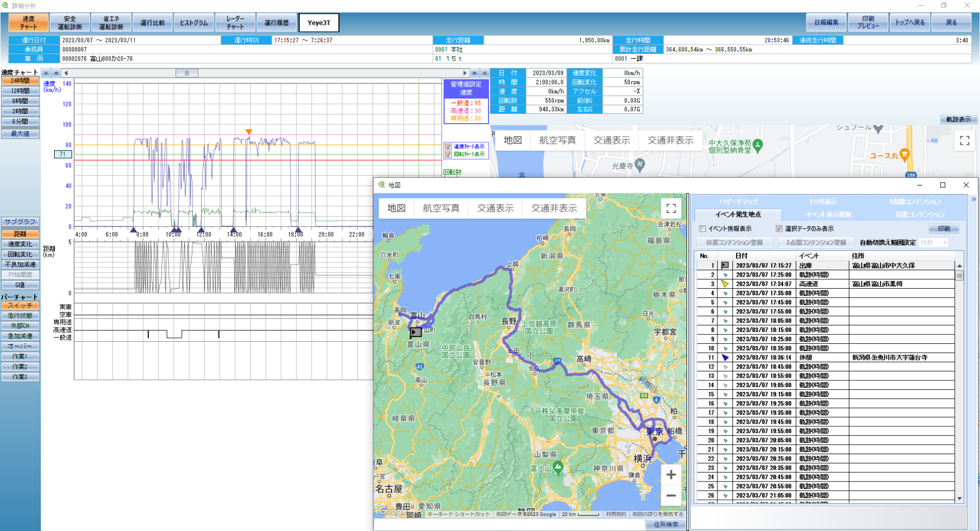Collapse side panel with double chevron icon
The height and width of the screenshot is (531, 980).
973,199
